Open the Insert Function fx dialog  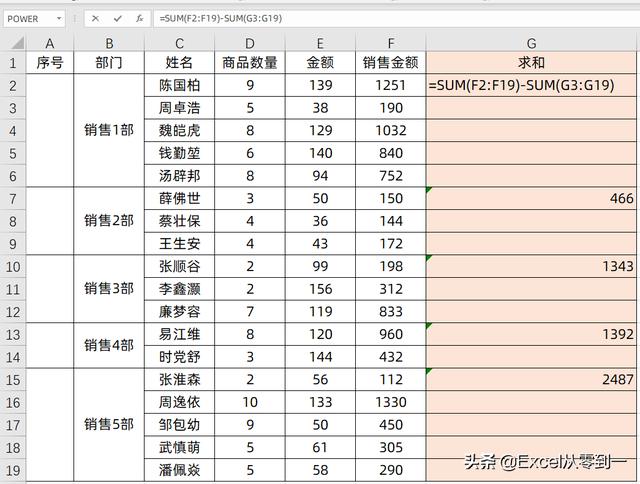click(x=140, y=18)
